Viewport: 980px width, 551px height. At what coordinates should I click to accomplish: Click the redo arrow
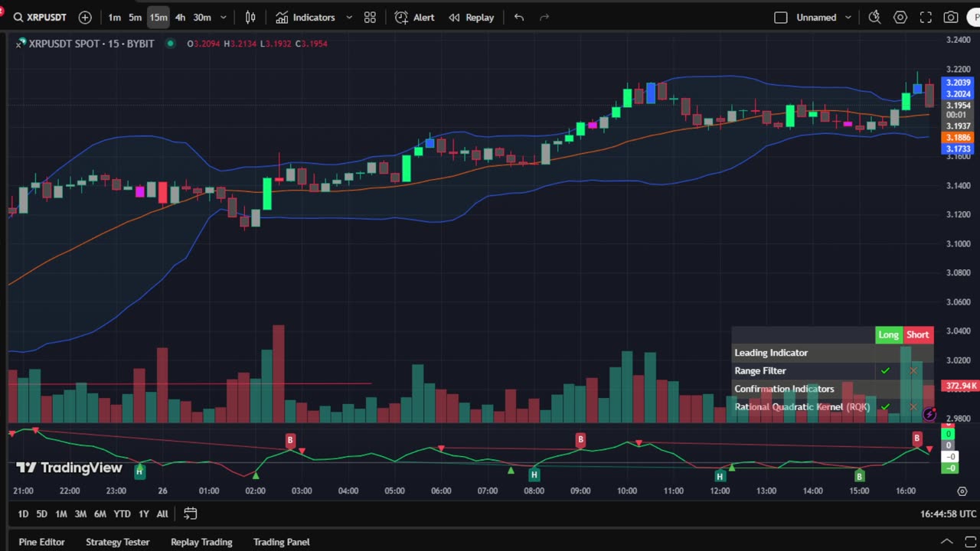pyautogui.click(x=544, y=17)
